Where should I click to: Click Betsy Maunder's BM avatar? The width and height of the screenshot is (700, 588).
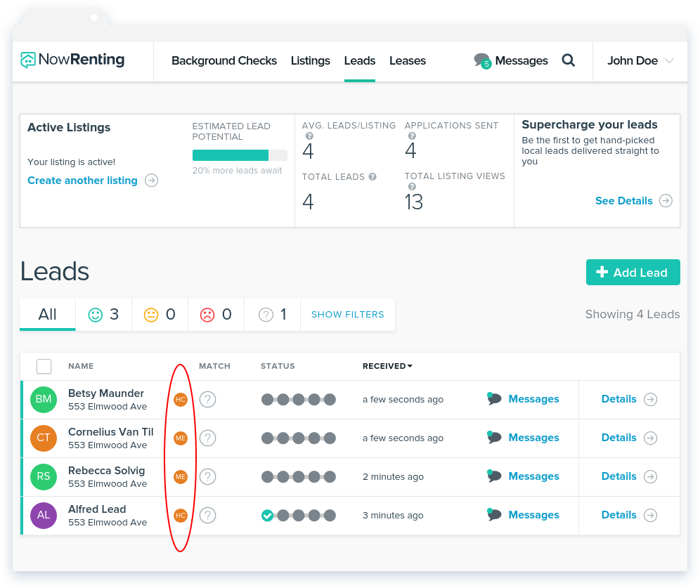pyautogui.click(x=44, y=399)
